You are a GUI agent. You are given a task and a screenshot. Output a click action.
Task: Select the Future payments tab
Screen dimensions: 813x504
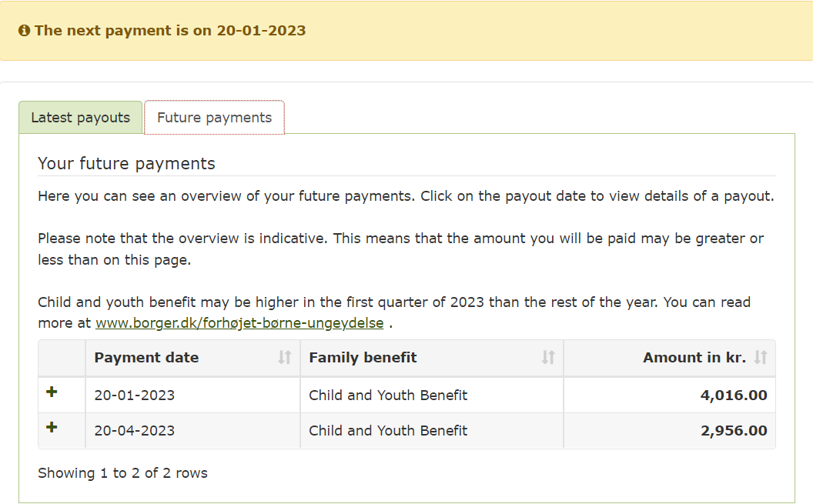click(214, 118)
